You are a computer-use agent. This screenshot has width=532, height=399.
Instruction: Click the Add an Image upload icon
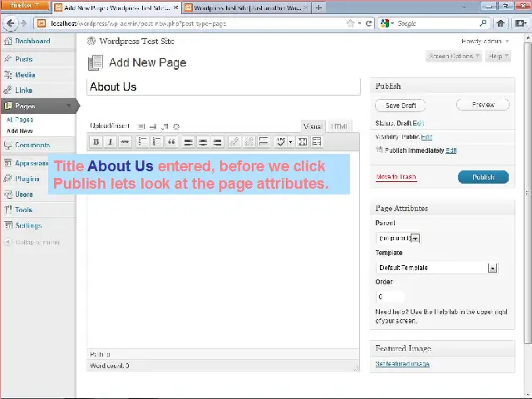coord(141,126)
